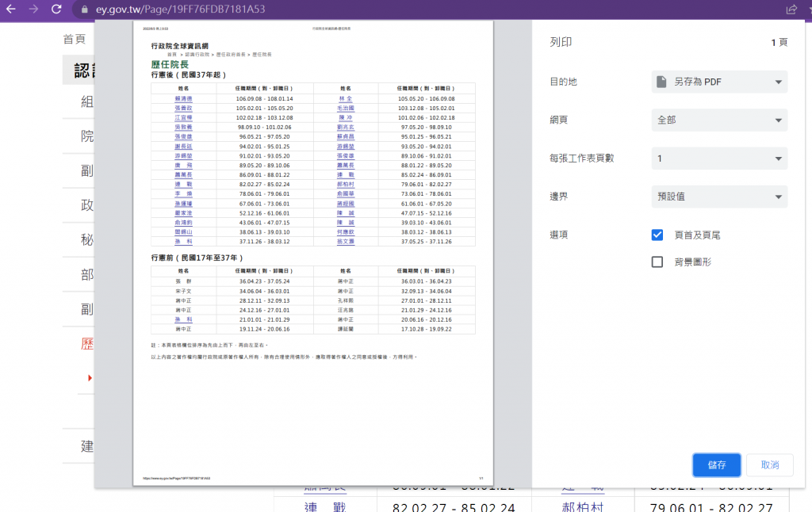Open the 郝柏村 link on the background page
Image resolution: width=812 pixels, height=512 pixels.
point(583,507)
